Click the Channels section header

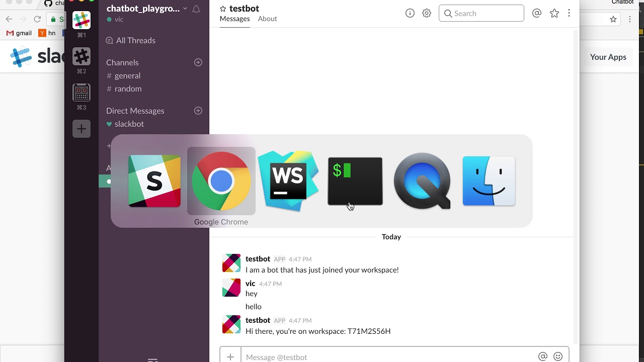pyautogui.click(x=122, y=62)
